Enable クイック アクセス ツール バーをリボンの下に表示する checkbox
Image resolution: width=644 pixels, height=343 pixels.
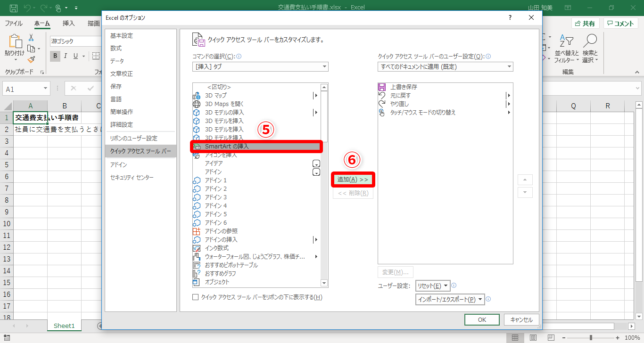pyautogui.click(x=196, y=297)
